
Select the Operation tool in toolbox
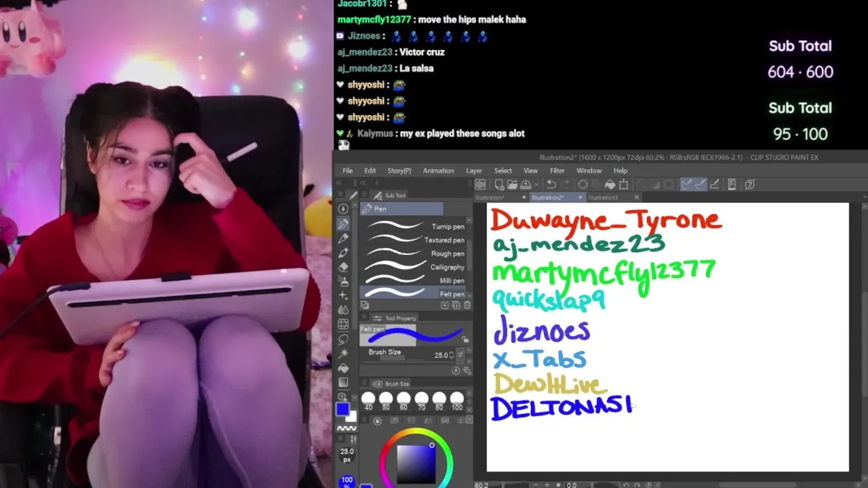click(343, 208)
